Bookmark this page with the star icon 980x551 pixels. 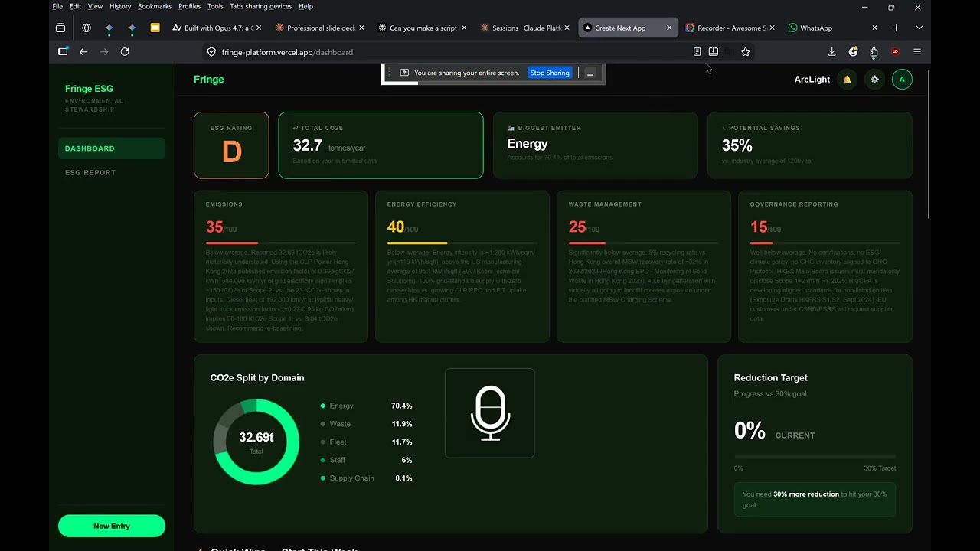click(745, 52)
